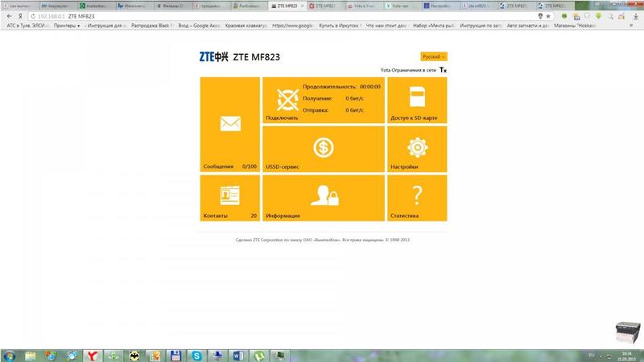Open the Распродажа Black bookmark
The image size is (644, 362).
click(x=151, y=26)
